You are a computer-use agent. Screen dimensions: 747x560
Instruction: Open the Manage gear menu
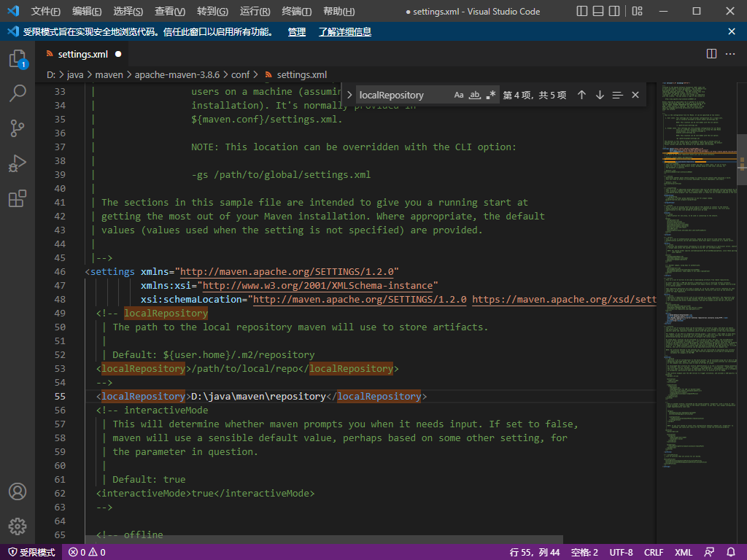(18, 526)
